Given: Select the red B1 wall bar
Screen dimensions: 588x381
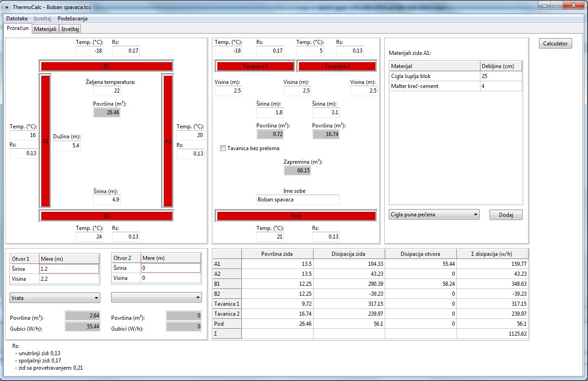Looking at the screenshot, I should pyautogui.click(x=107, y=66).
